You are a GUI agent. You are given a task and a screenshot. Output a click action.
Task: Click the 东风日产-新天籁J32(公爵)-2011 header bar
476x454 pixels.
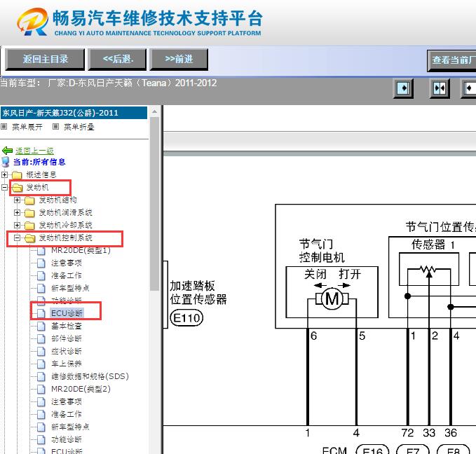(x=74, y=113)
